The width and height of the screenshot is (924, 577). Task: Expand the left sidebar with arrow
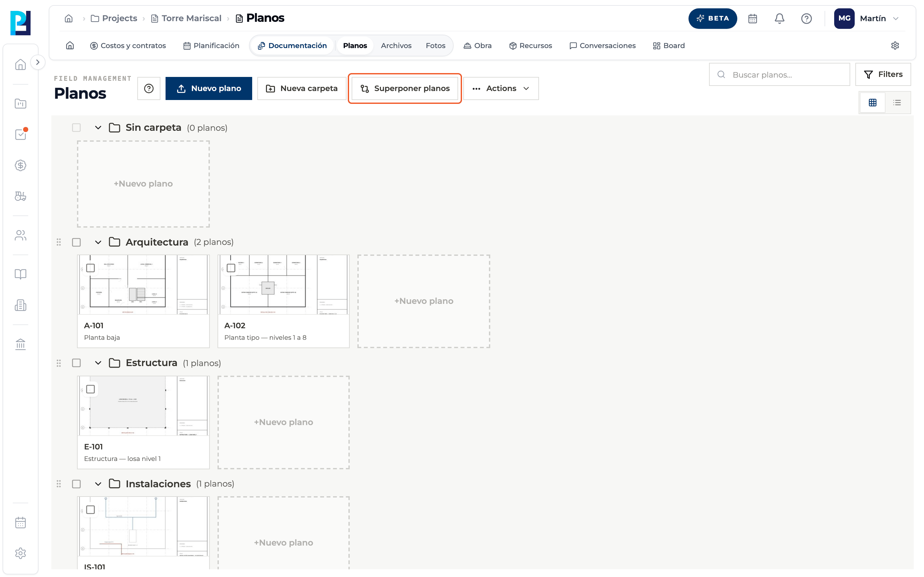point(38,62)
